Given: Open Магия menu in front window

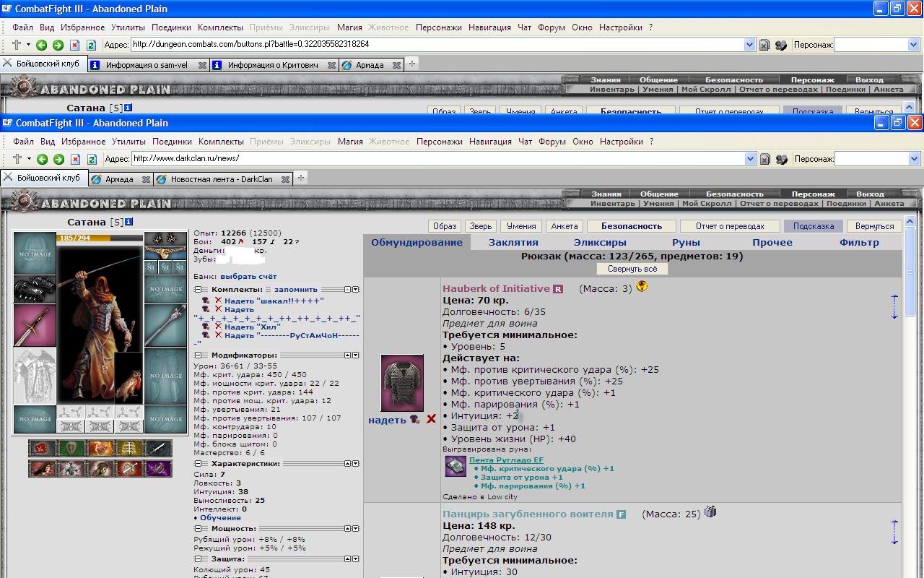Looking at the screenshot, I should (350, 142).
